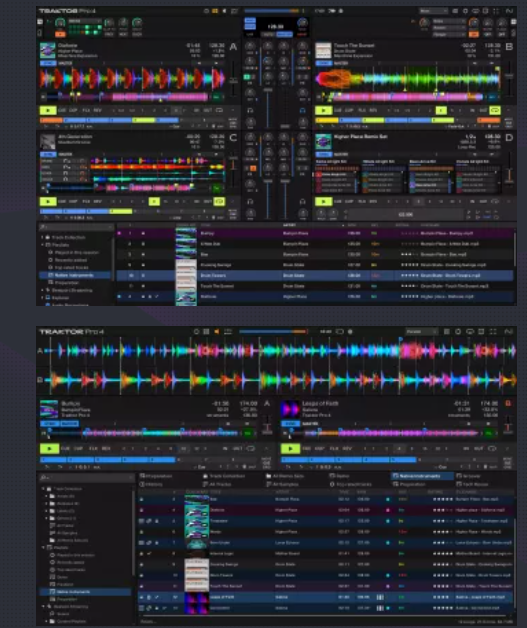Screen dimensions: 527x628
Task: Click the browser search field in top window
Action: coord(76,227)
